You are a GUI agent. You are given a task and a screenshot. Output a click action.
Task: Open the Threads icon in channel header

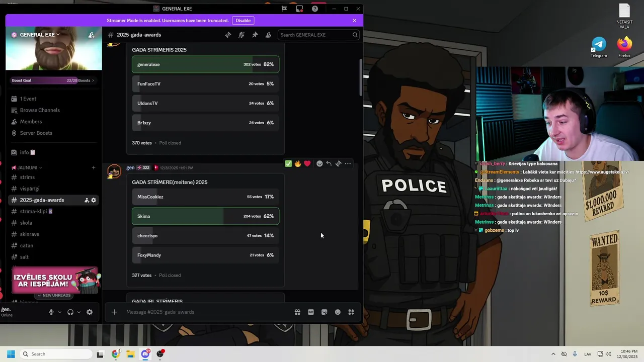[228, 35]
